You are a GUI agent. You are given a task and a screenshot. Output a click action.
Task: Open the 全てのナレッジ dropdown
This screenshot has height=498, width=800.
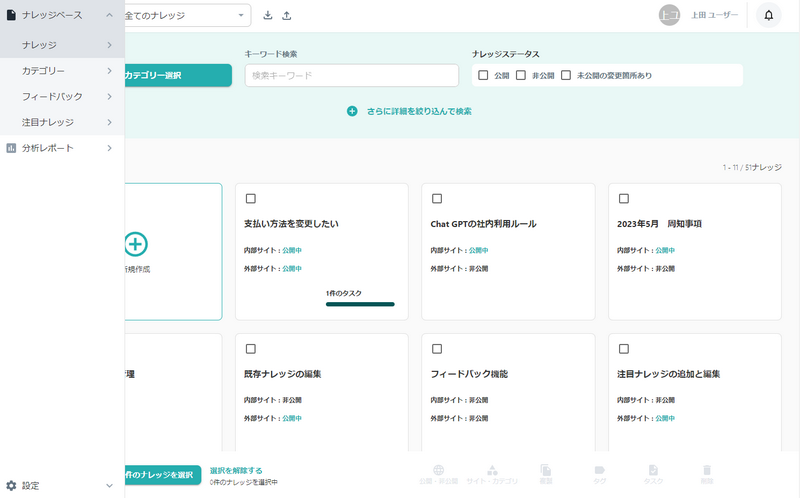coord(187,15)
